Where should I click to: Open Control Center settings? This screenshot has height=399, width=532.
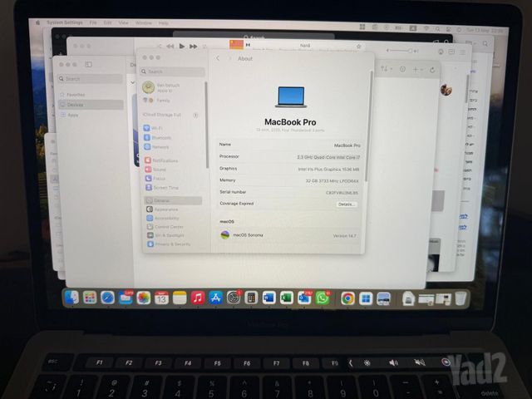click(x=165, y=227)
